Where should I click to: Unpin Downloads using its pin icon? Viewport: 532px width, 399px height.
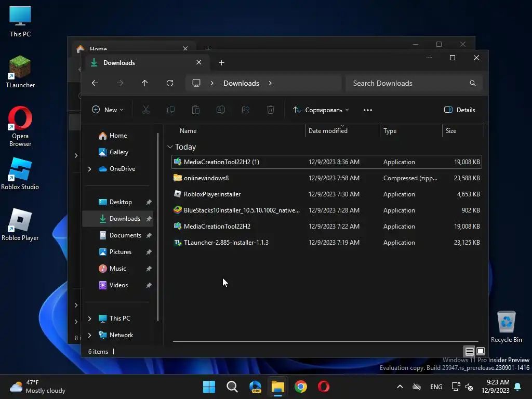coord(149,219)
